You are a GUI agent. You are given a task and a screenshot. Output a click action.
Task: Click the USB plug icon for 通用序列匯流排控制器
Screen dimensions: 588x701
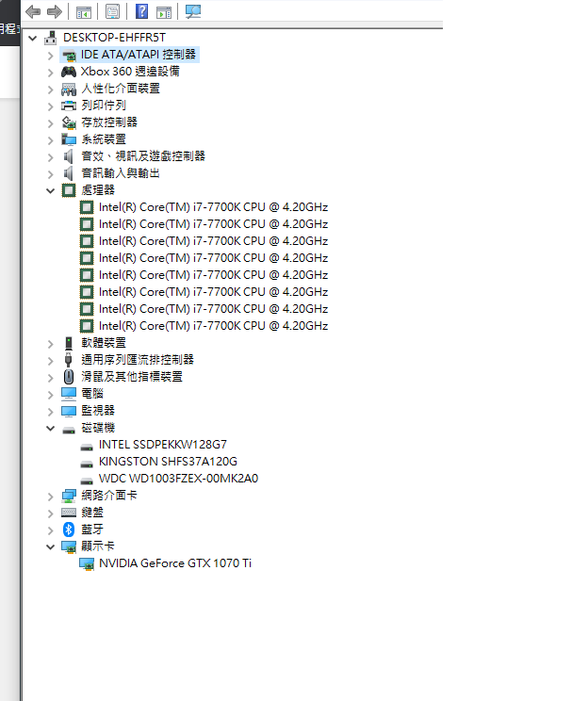(x=69, y=360)
